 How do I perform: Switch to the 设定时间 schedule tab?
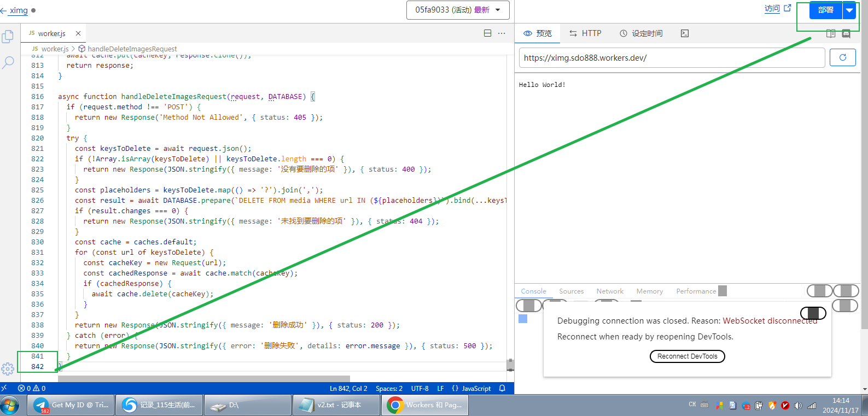click(x=641, y=33)
